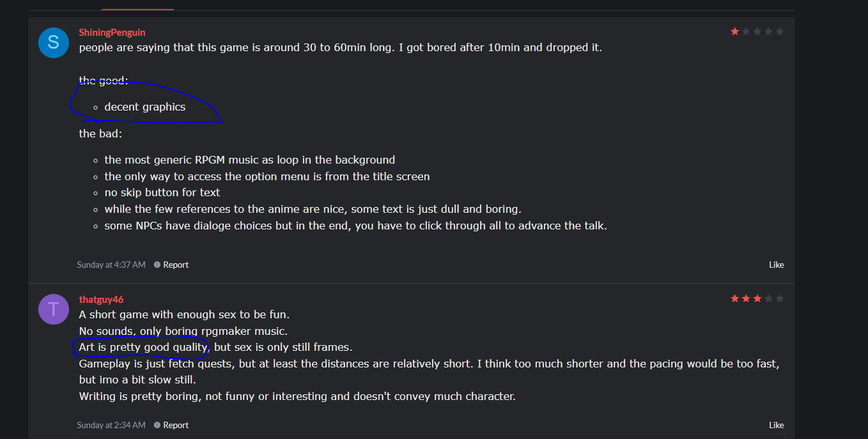868x439 pixels.
Task: Click the second red star in thatguy46's rating
Action: coord(746,298)
